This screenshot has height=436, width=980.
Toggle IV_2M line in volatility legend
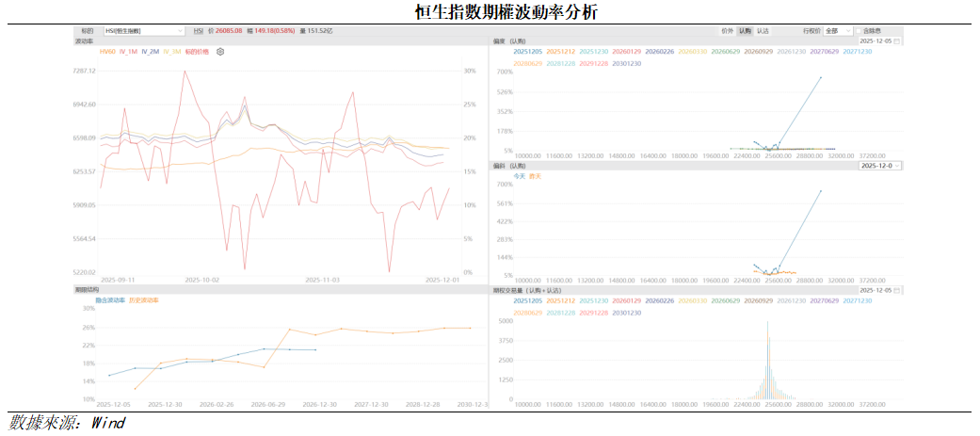click(151, 52)
